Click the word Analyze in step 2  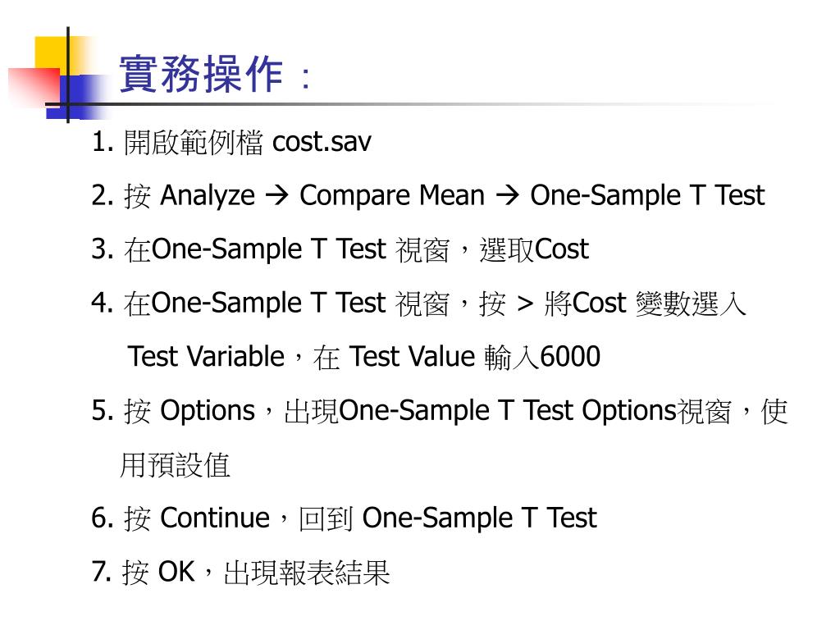click(x=208, y=196)
